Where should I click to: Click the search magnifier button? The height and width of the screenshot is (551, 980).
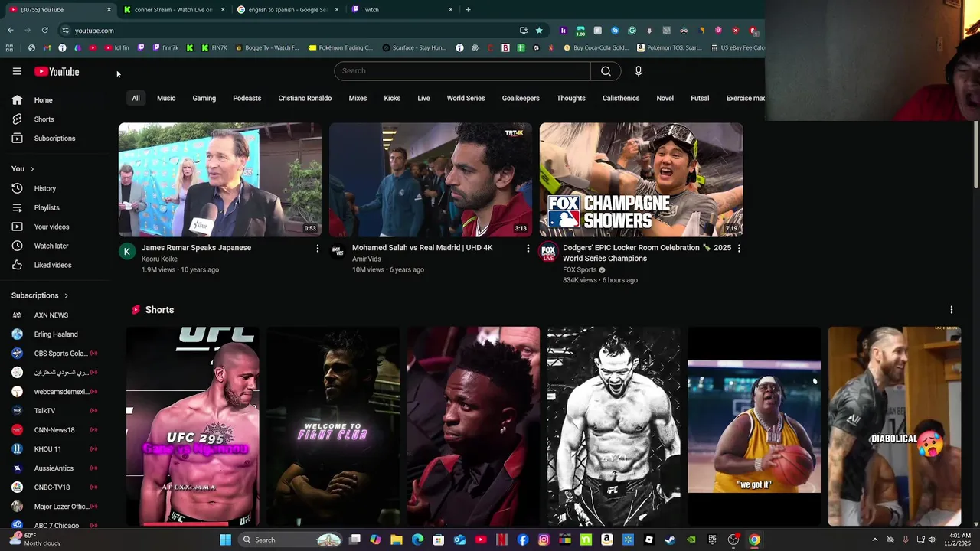click(x=606, y=71)
